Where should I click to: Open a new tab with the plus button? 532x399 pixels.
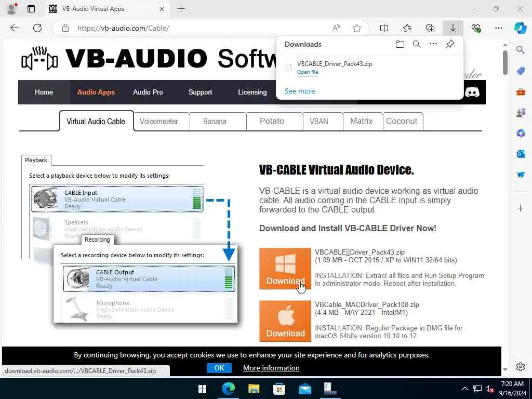click(181, 9)
